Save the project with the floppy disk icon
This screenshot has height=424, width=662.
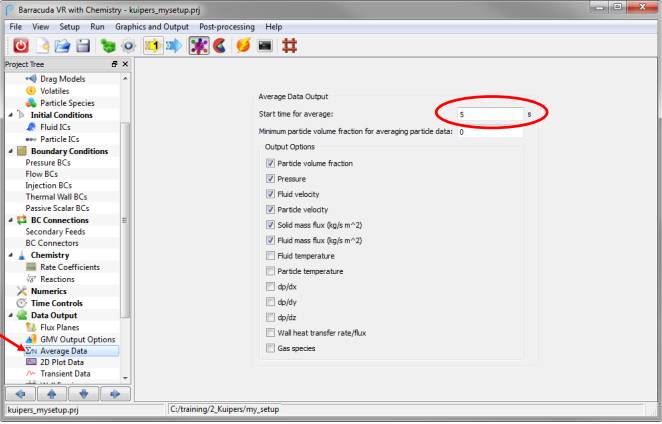tap(83, 46)
